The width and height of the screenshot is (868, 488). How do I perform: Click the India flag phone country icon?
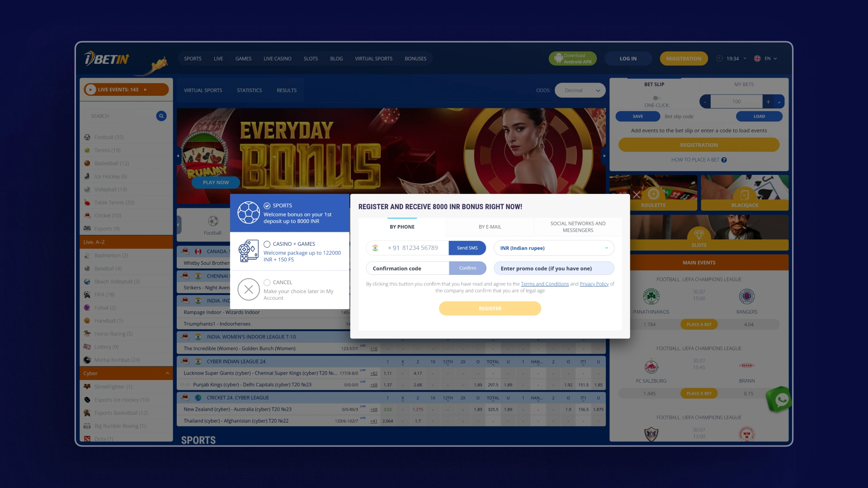click(x=375, y=248)
